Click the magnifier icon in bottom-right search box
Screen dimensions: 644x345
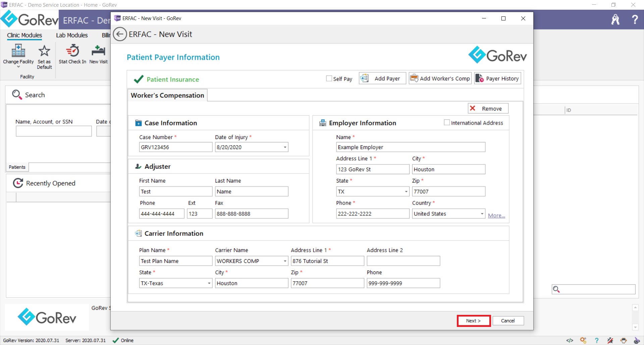(556, 289)
